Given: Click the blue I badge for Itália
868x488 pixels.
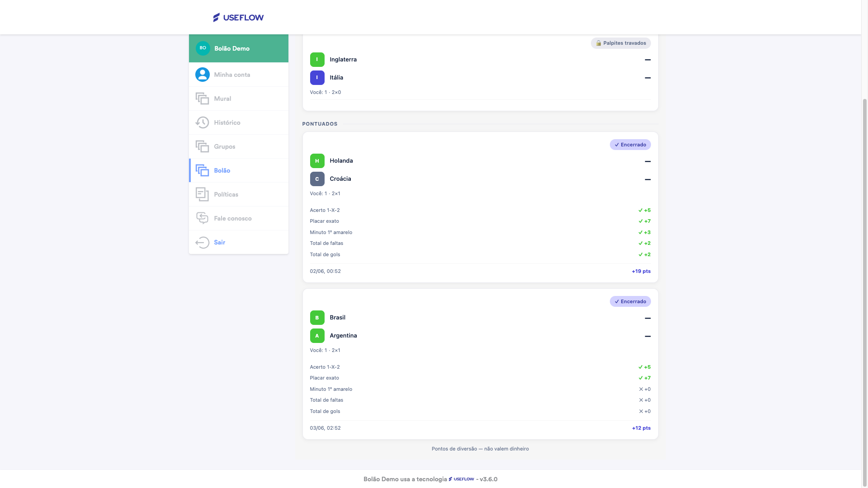Looking at the screenshot, I should pyautogui.click(x=317, y=77).
